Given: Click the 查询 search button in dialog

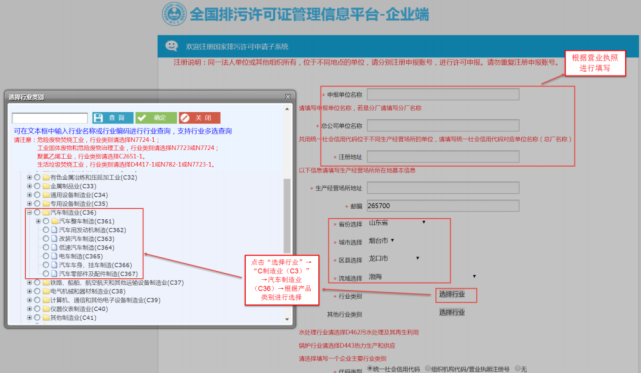Looking at the screenshot, I should tap(112, 118).
